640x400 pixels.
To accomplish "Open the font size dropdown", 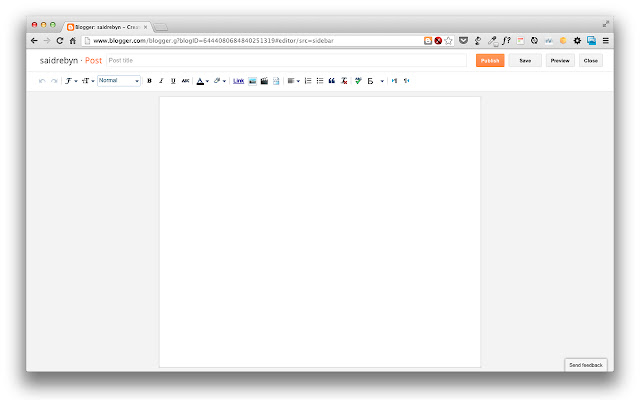I will (x=88, y=80).
